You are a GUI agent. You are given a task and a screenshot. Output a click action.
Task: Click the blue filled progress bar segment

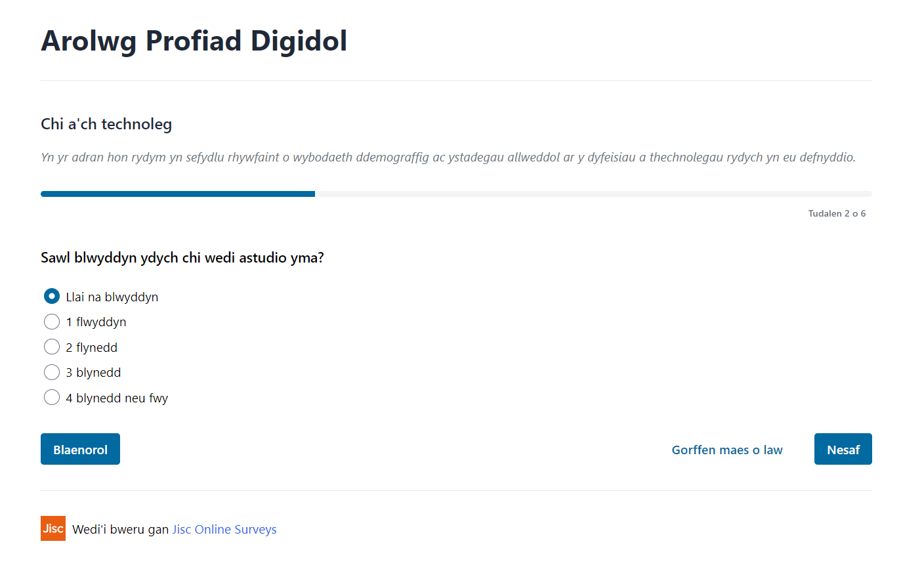(178, 194)
